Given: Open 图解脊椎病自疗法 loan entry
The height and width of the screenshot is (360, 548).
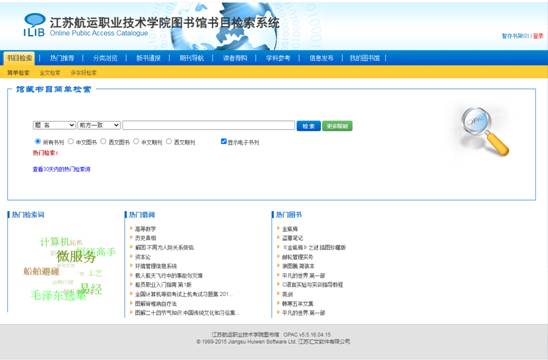Looking at the screenshot, I should point(156,303).
